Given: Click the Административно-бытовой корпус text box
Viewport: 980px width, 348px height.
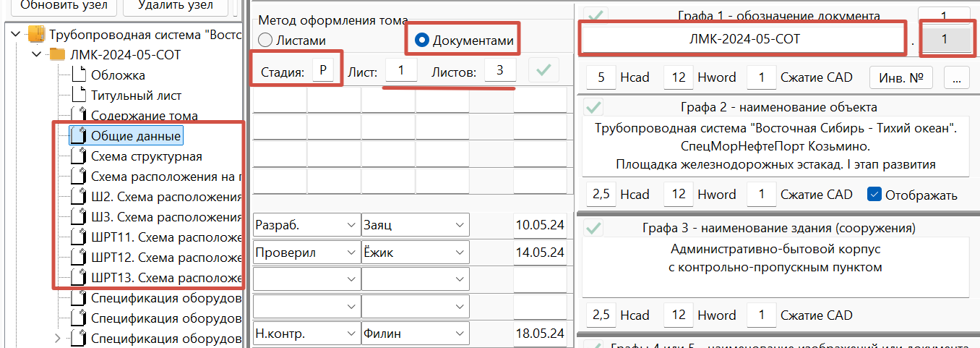Looking at the screenshot, I should coord(775,268).
